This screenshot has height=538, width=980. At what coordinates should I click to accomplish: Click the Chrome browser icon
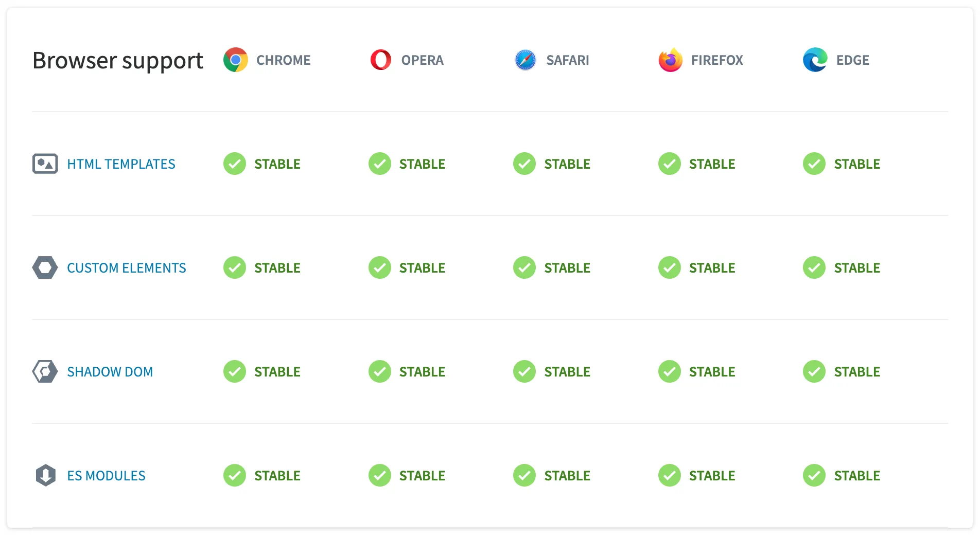click(236, 60)
